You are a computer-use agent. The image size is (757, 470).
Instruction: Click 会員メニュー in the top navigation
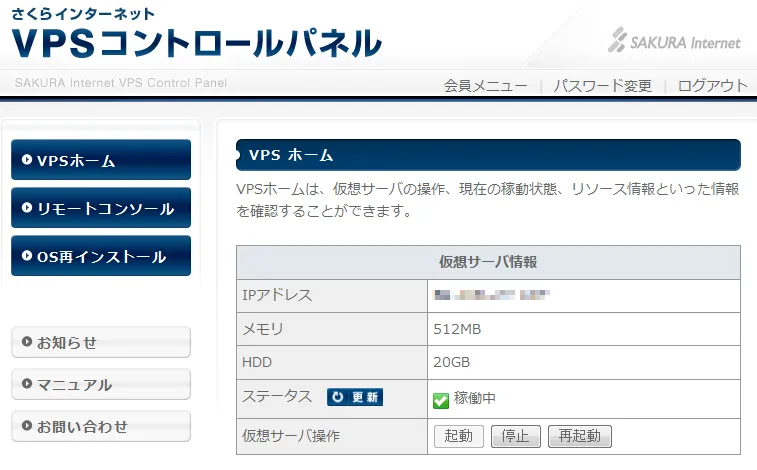[x=486, y=86]
